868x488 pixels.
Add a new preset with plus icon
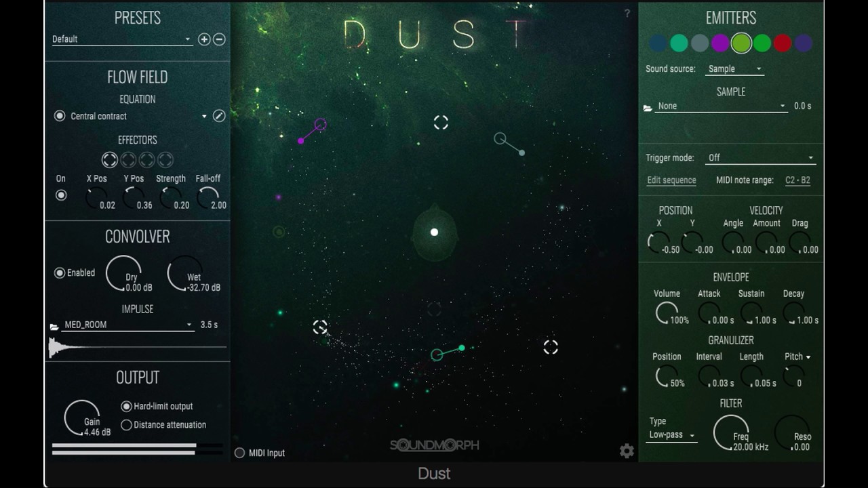click(x=204, y=39)
